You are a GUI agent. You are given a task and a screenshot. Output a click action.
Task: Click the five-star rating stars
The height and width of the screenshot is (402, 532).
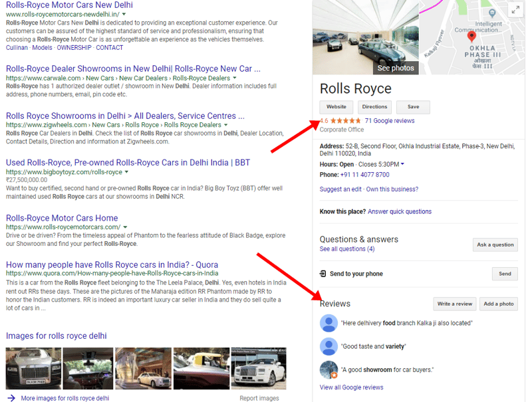[x=346, y=121]
